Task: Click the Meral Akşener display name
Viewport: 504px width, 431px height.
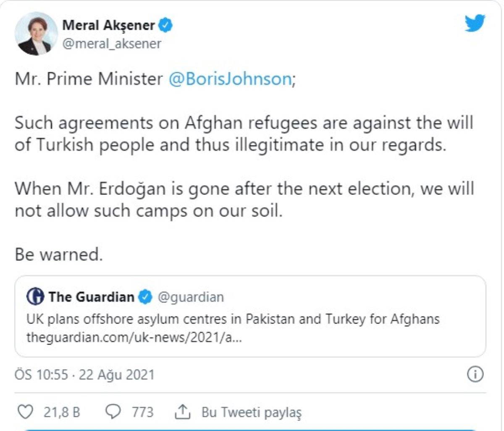Action: point(108,25)
